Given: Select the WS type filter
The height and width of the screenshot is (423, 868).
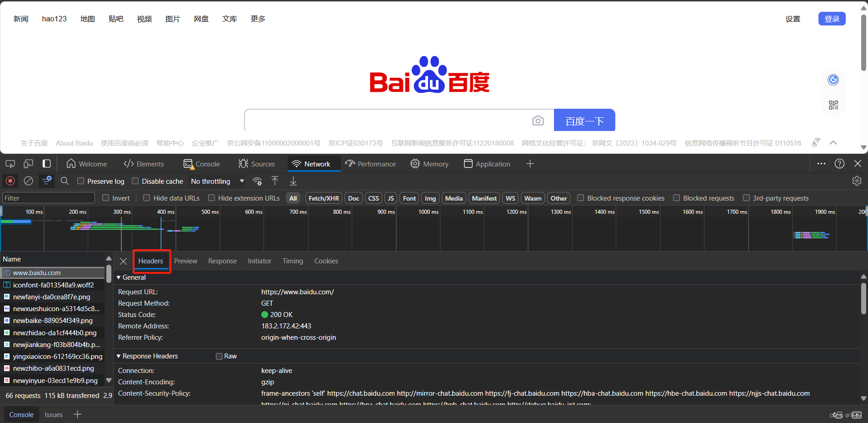Looking at the screenshot, I should [x=510, y=198].
